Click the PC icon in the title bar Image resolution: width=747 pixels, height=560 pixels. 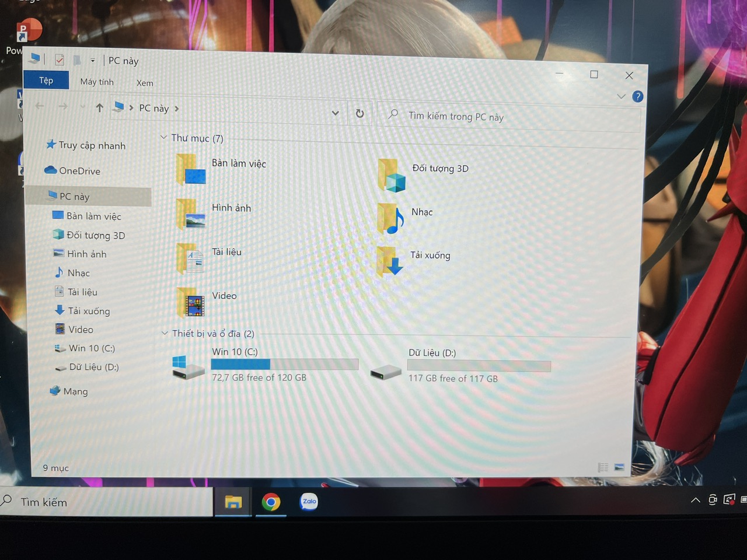click(35, 58)
